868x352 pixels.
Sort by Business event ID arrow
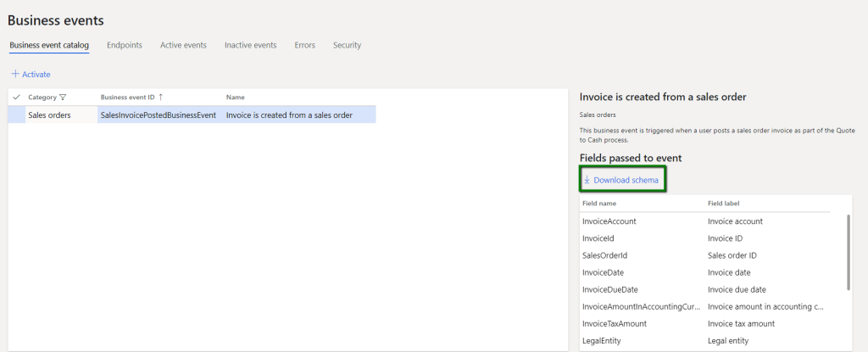pos(161,98)
